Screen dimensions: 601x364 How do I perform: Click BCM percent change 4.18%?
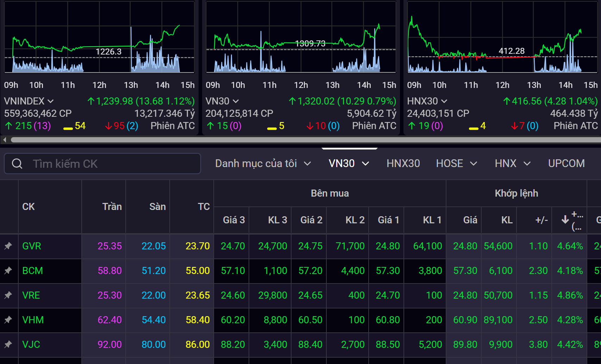[570, 270]
